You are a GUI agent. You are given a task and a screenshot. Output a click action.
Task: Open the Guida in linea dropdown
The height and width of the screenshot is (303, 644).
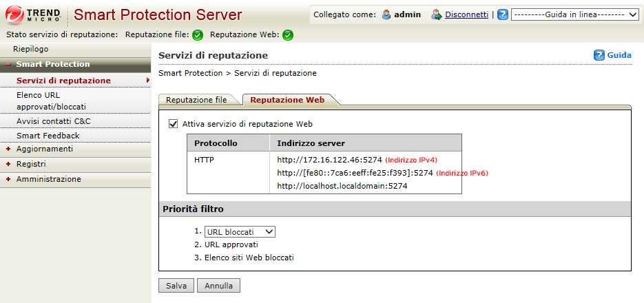tap(574, 14)
